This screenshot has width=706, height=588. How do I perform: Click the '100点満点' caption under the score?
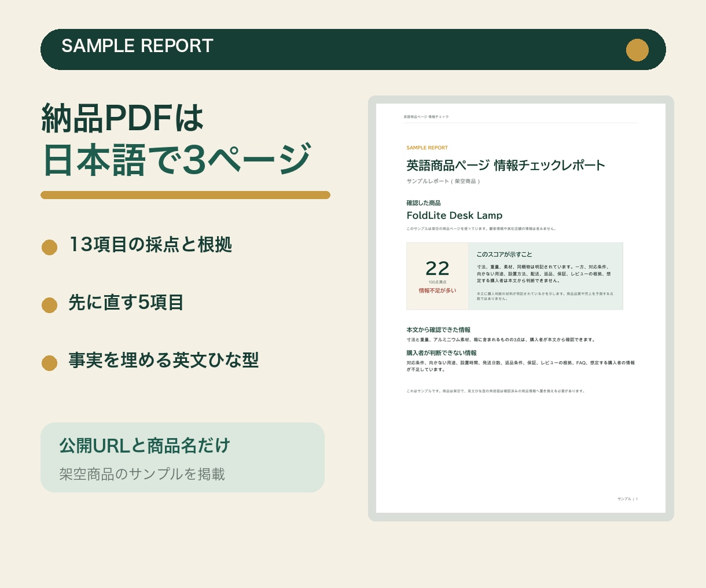pyautogui.click(x=437, y=282)
